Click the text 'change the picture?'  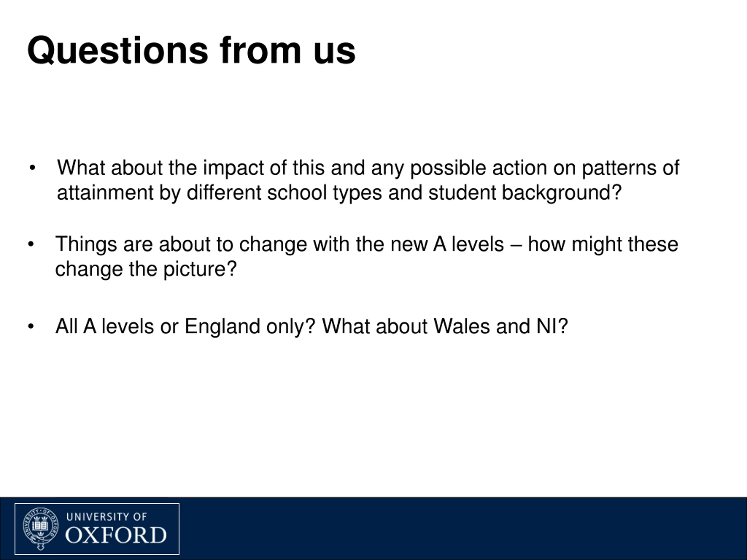coord(146,269)
